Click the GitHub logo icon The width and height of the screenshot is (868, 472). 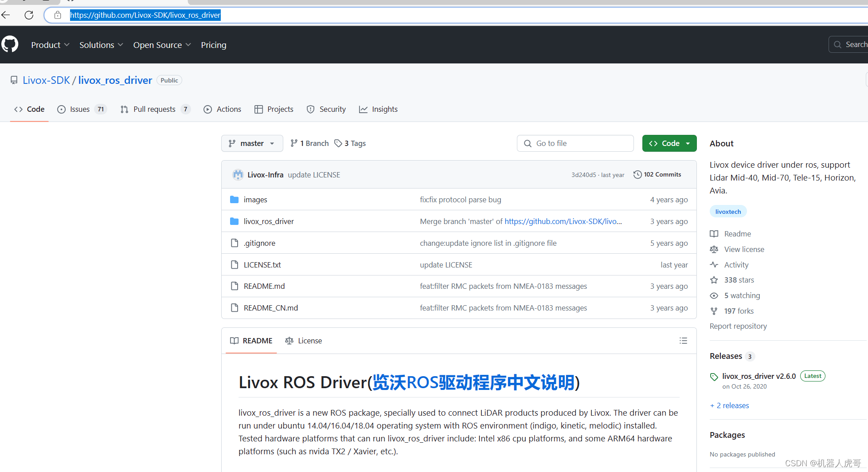click(10, 44)
